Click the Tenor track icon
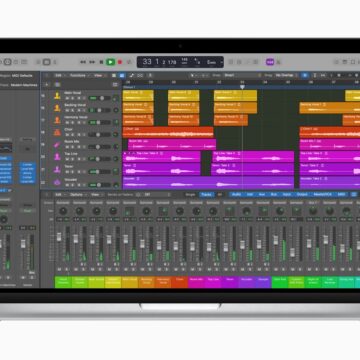The height and width of the screenshot is (360, 360). tap(57, 169)
